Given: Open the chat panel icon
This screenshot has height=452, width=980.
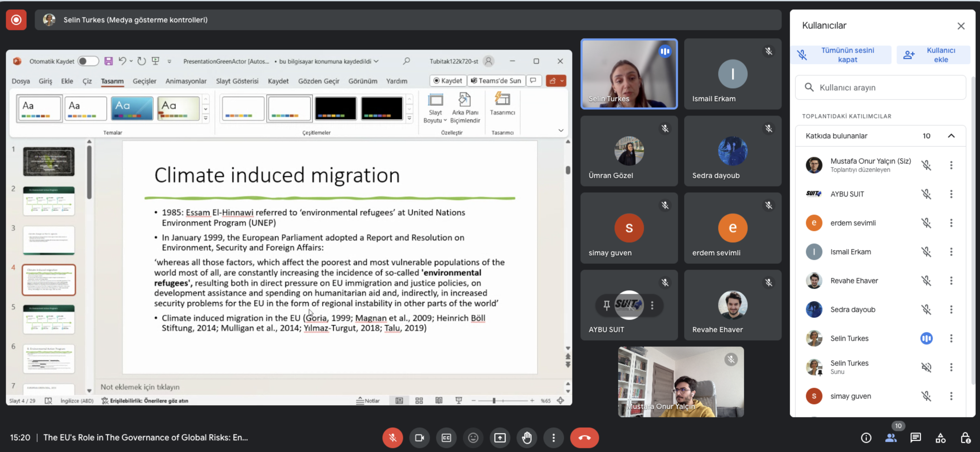Looking at the screenshot, I should coord(915,438).
